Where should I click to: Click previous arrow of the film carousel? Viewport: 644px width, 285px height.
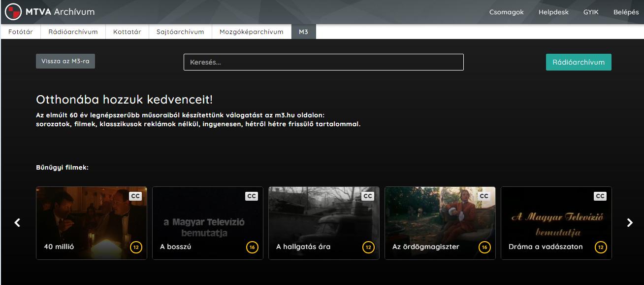tap(17, 223)
